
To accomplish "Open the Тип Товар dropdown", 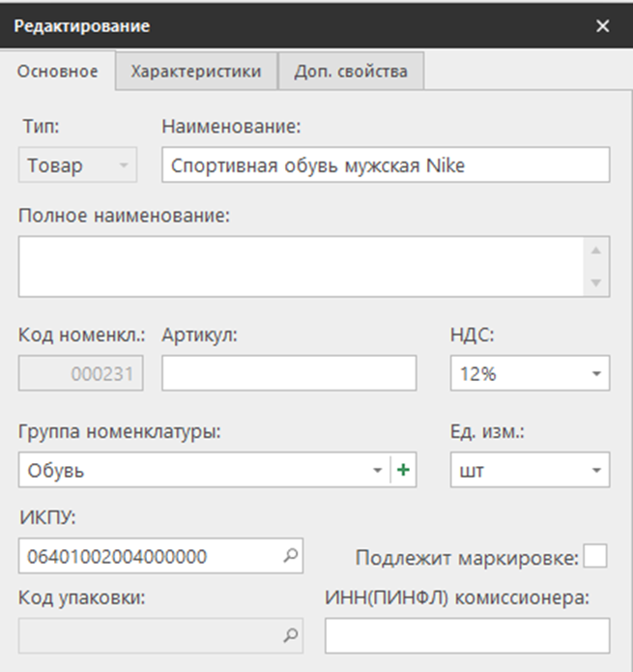I will coord(123,165).
